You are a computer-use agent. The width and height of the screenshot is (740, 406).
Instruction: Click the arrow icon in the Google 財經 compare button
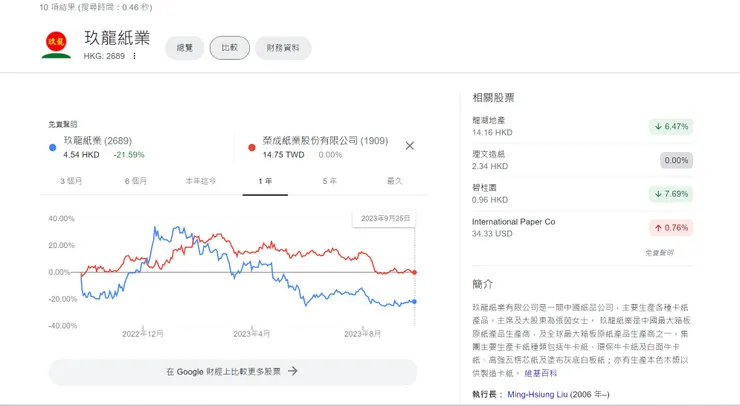point(293,371)
